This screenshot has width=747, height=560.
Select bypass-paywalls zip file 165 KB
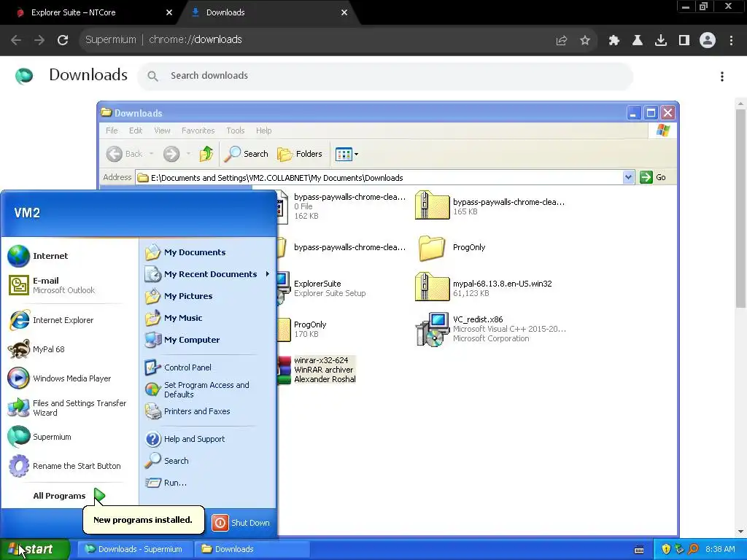(x=491, y=206)
